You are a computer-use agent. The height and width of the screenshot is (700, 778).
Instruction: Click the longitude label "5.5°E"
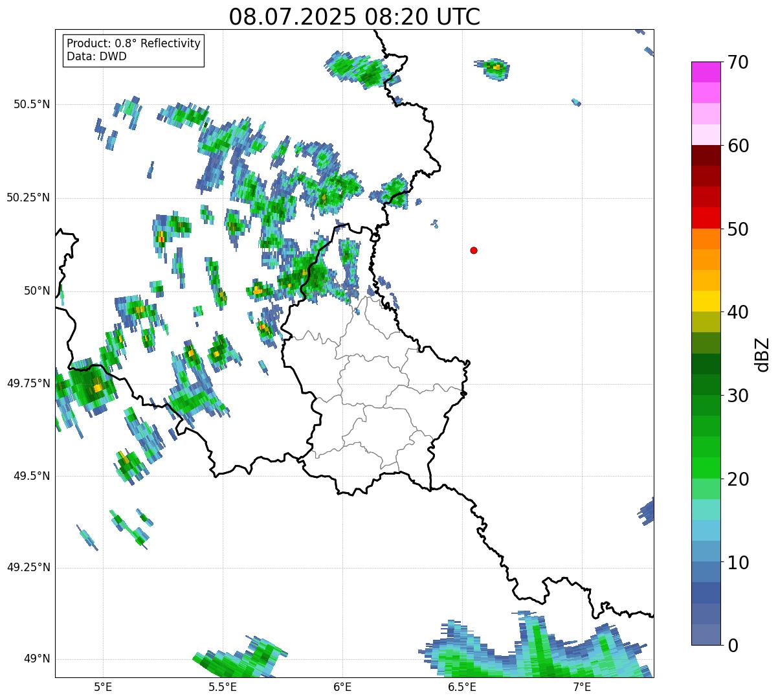(223, 686)
